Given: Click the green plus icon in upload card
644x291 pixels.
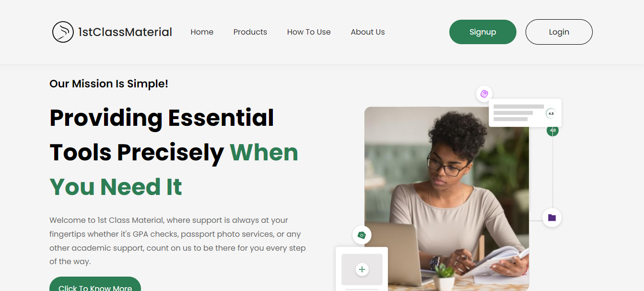Looking at the screenshot, I should (362, 269).
